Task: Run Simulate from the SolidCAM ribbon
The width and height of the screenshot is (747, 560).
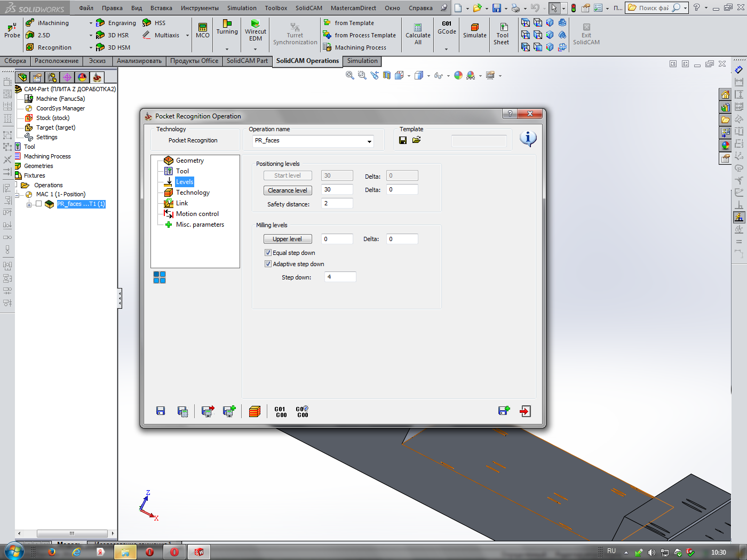Action: 474,27
